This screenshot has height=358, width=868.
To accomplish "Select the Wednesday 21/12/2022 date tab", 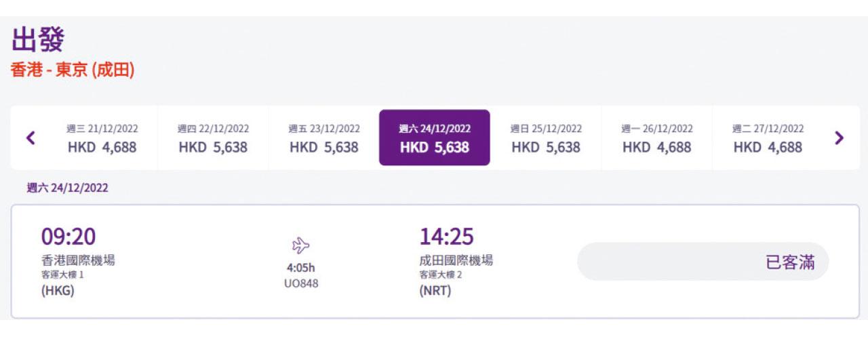I will click(102, 138).
